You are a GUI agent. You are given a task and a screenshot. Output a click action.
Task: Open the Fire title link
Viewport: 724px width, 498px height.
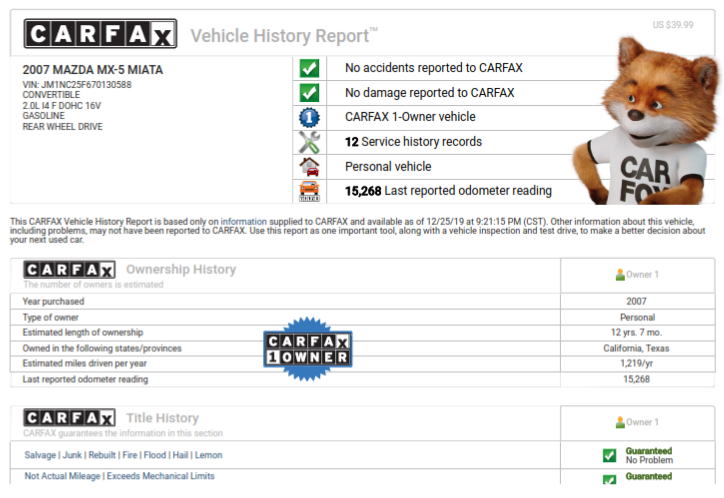click(x=130, y=455)
